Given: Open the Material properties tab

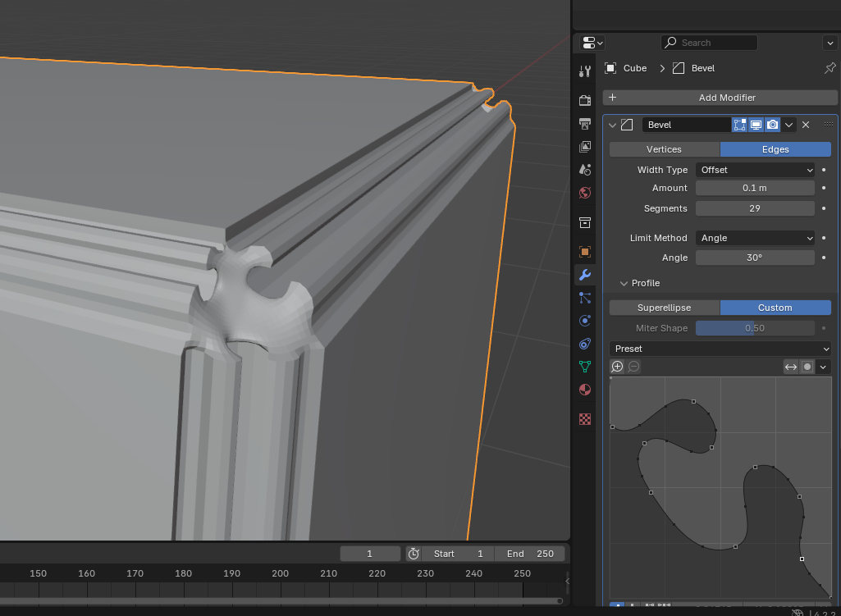Looking at the screenshot, I should (x=585, y=390).
